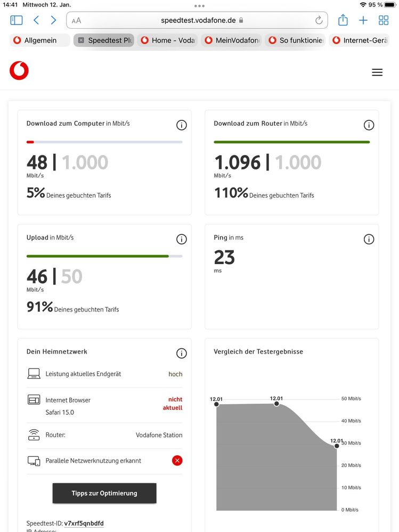Click the 48 Mbit/s download value

click(37, 162)
